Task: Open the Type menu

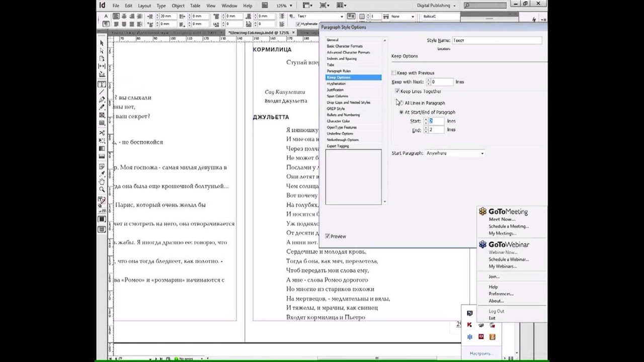Action: [x=161, y=6]
